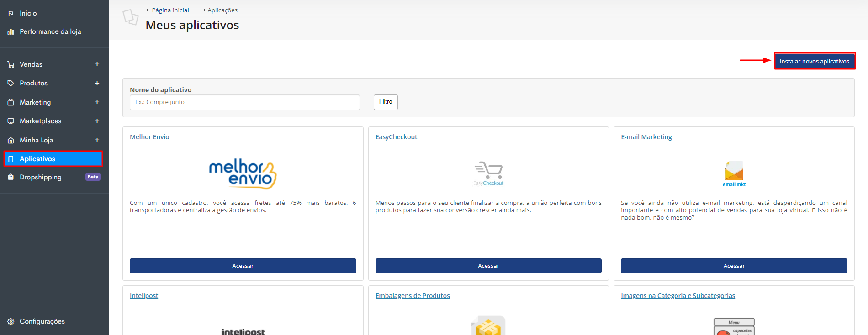Expand the Marketplaces submenu plus sign
This screenshot has height=335, width=868.
[97, 121]
